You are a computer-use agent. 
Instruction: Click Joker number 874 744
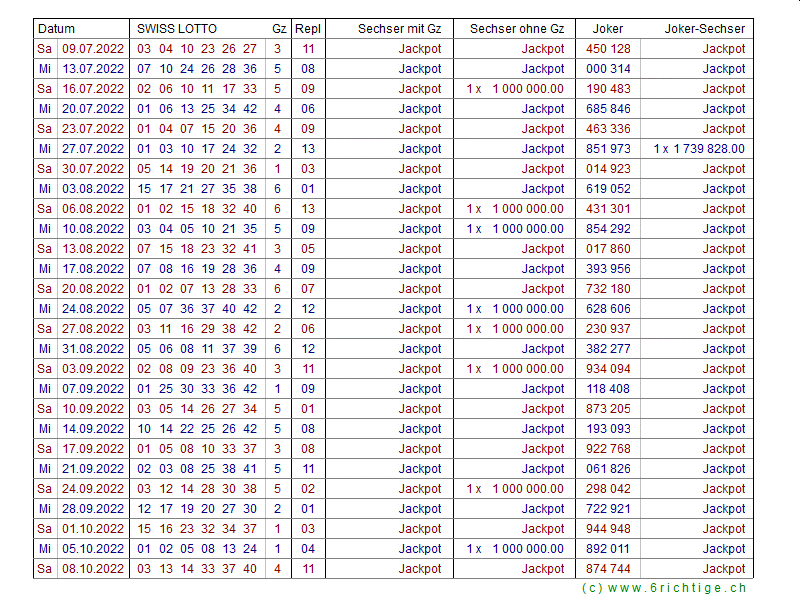(x=608, y=569)
